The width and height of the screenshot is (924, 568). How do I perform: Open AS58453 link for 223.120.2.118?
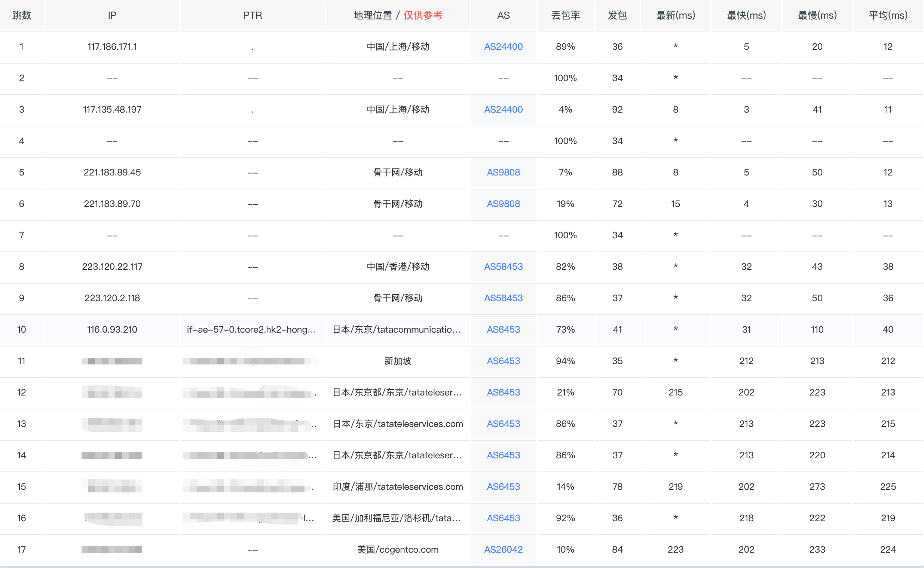[503, 298]
